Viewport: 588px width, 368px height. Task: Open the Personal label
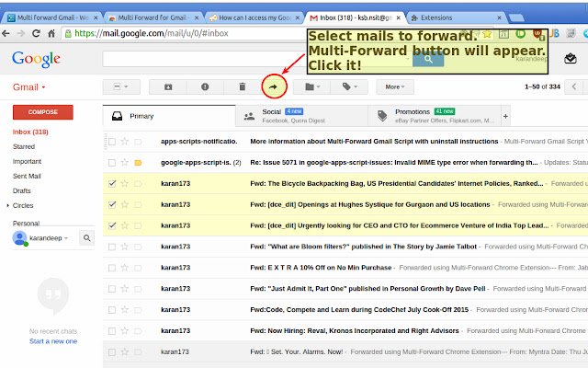click(26, 223)
